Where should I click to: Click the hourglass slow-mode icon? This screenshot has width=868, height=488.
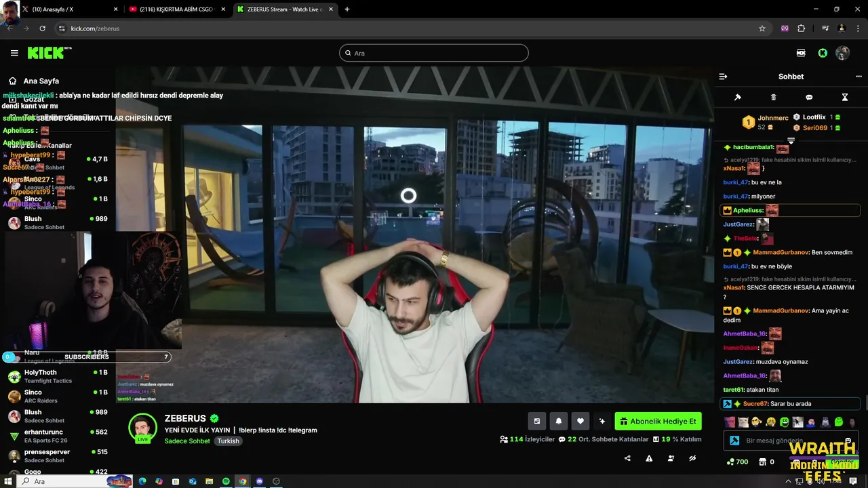click(845, 98)
